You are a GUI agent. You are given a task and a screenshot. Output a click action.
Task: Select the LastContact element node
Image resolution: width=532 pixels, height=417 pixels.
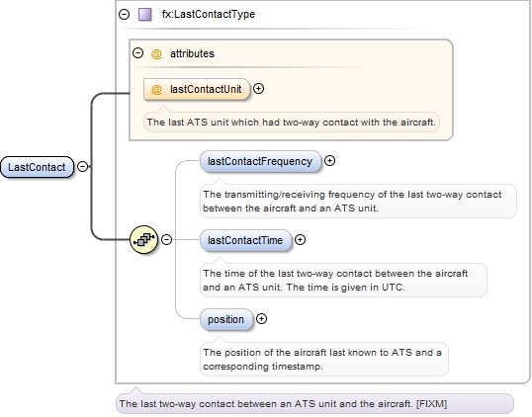click(x=37, y=167)
